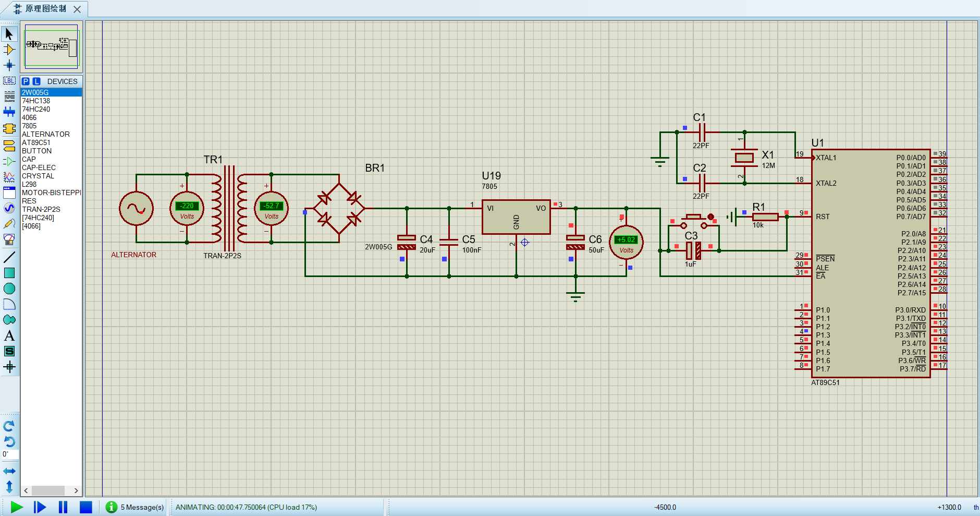Open the 5 Message(s) simulation log
The width and height of the screenshot is (980, 516).
(133, 507)
